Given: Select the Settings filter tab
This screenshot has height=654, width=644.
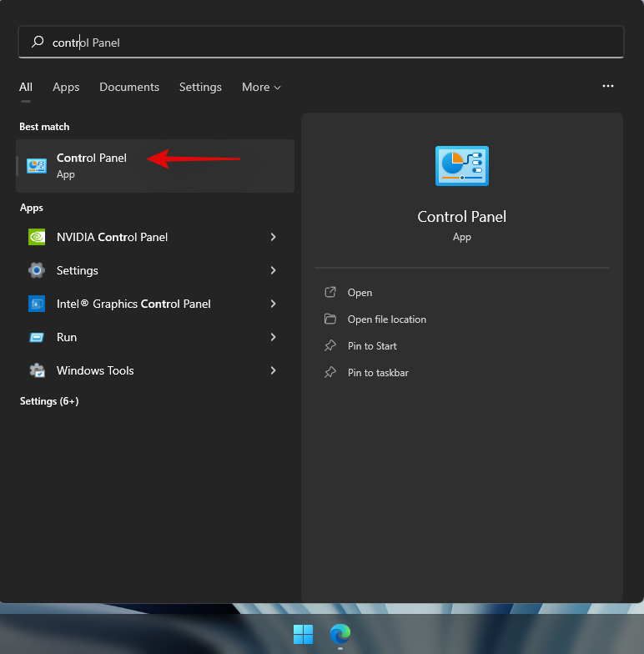Looking at the screenshot, I should 200,87.
